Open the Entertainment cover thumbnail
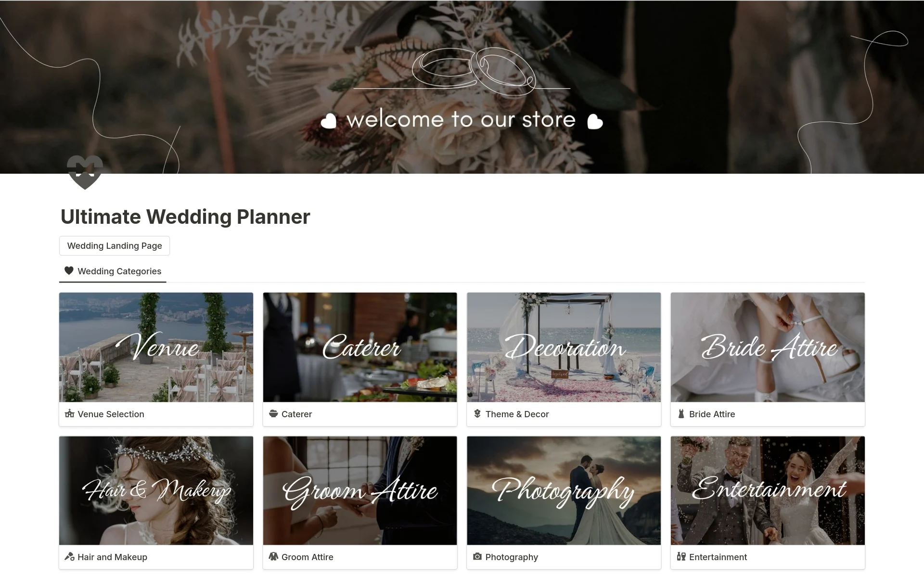 pos(768,490)
